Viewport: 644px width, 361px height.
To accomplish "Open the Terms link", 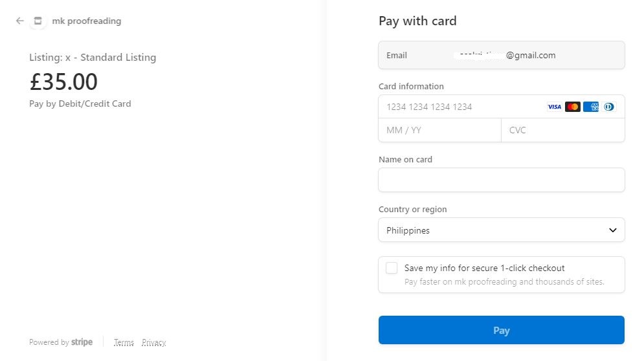I will tap(124, 342).
